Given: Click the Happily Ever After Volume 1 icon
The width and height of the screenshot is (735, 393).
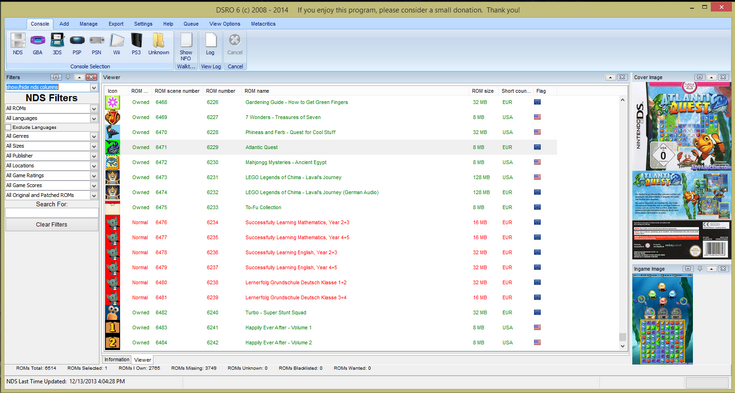Looking at the screenshot, I should click(x=112, y=327).
